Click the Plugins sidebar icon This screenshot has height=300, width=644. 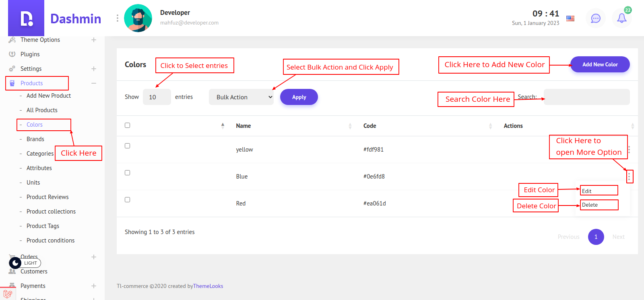click(12, 54)
